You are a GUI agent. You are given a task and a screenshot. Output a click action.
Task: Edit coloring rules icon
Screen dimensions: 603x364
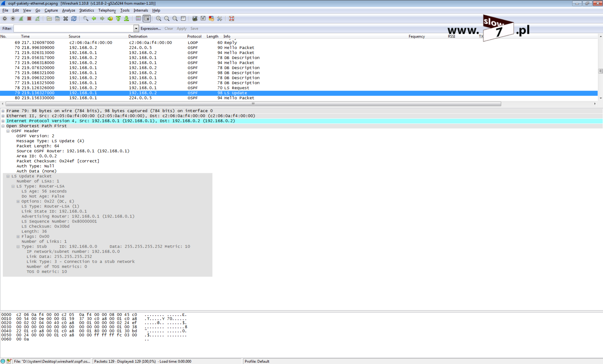click(x=211, y=19)
